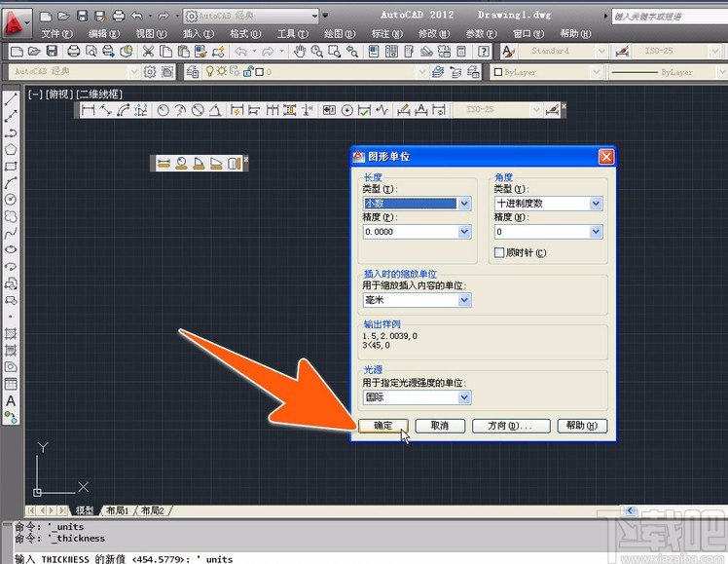Select the Pan hand tool
The width and height of the screenshot is (728, 564).
pos(300,51)
